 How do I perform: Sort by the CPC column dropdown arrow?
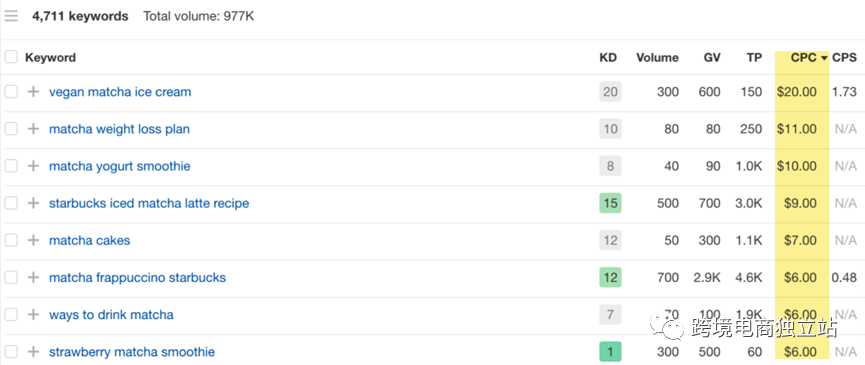(824, 58)
